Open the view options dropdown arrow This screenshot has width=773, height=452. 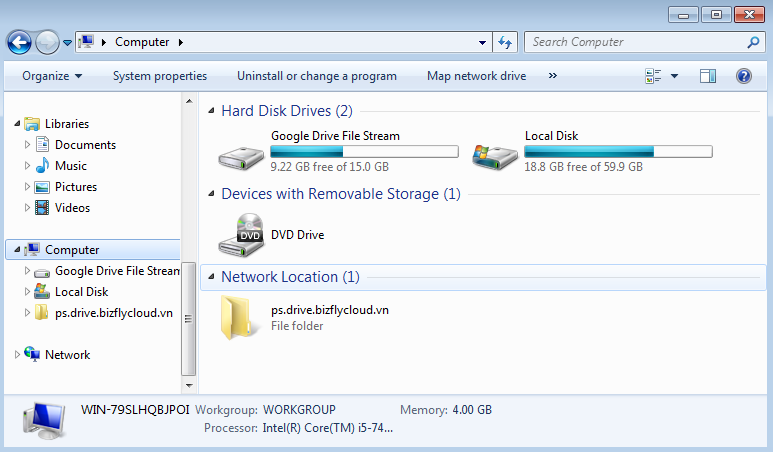point(674,76)
